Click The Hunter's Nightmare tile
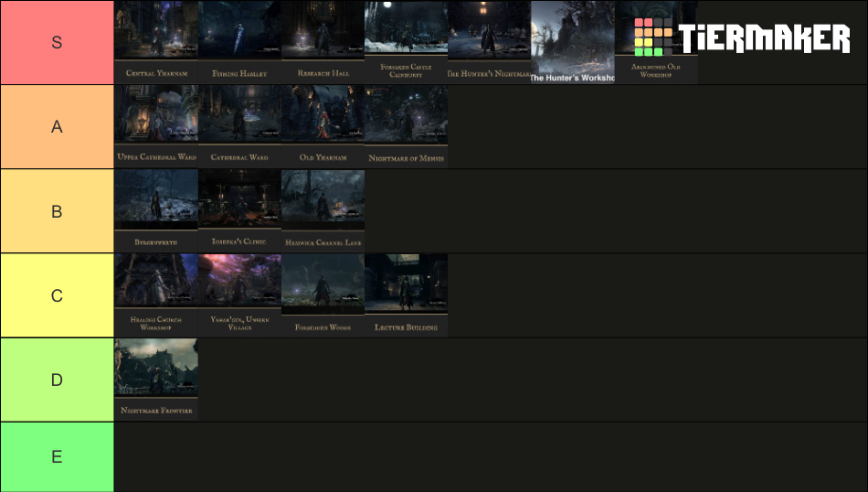The image size is (868, 492). coord(490,42)
